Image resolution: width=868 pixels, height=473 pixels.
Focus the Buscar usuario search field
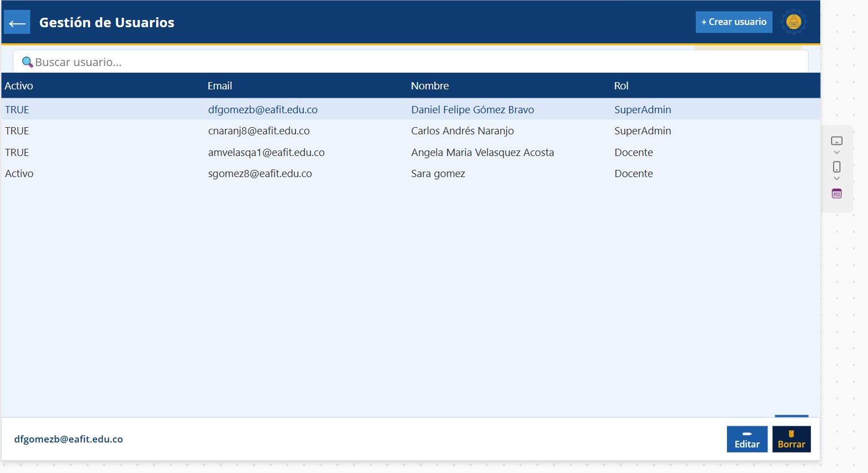coord(410,62)
